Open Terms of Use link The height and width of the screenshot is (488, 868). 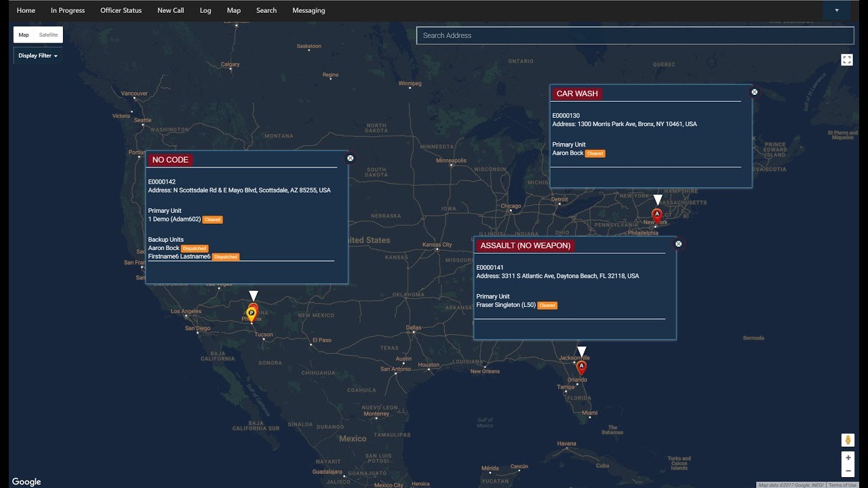(x=842, y=485)
